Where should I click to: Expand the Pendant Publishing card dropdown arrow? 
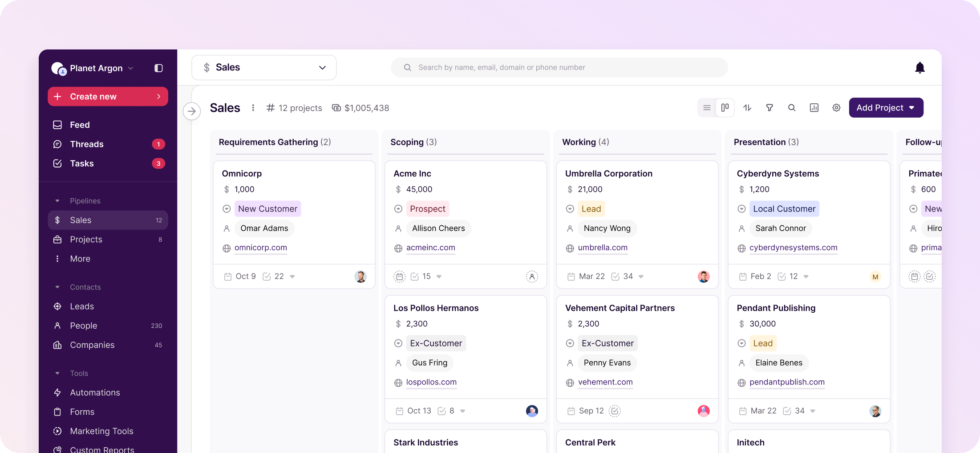(x=813, y=411)
